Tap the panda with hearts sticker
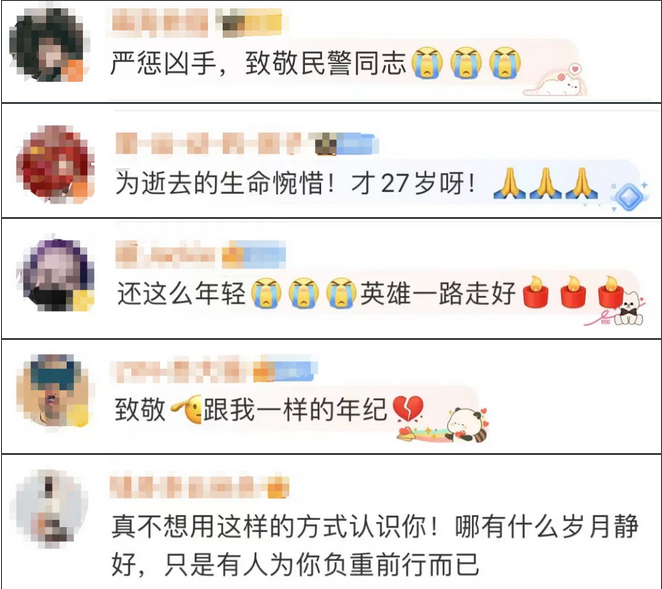The image size is (662, 589). pos(466,425)
